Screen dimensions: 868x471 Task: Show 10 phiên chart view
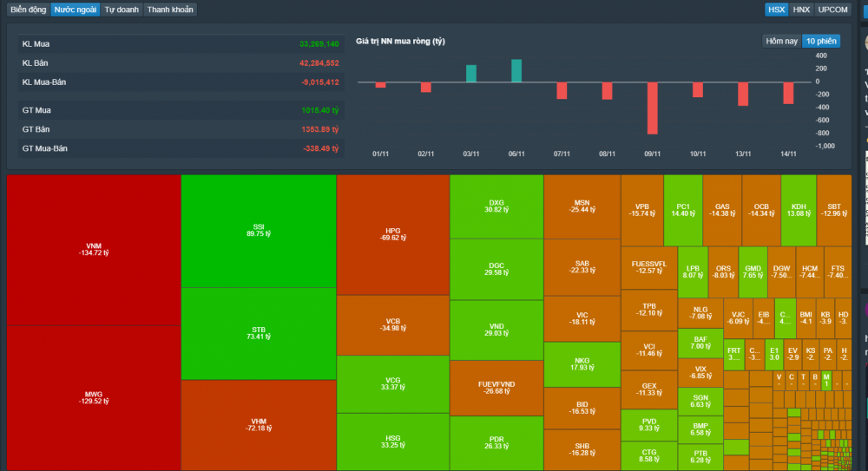[821, 41]
